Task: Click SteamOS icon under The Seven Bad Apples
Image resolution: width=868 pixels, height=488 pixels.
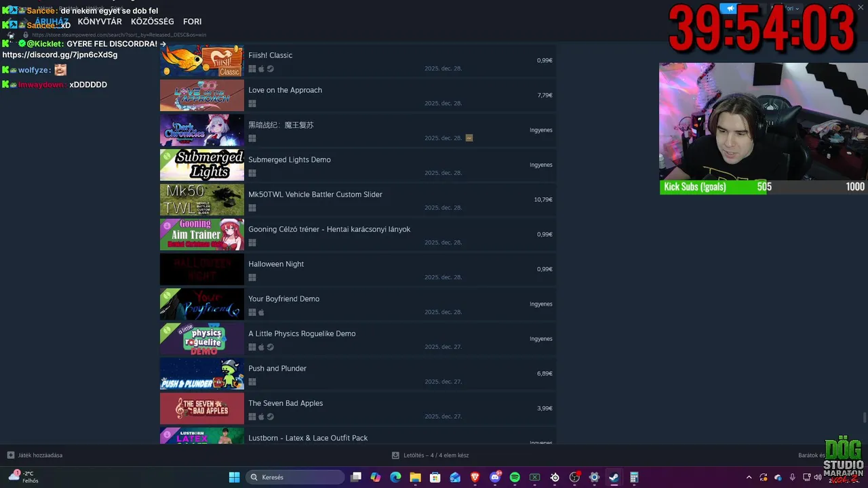Action: point(271,417)
